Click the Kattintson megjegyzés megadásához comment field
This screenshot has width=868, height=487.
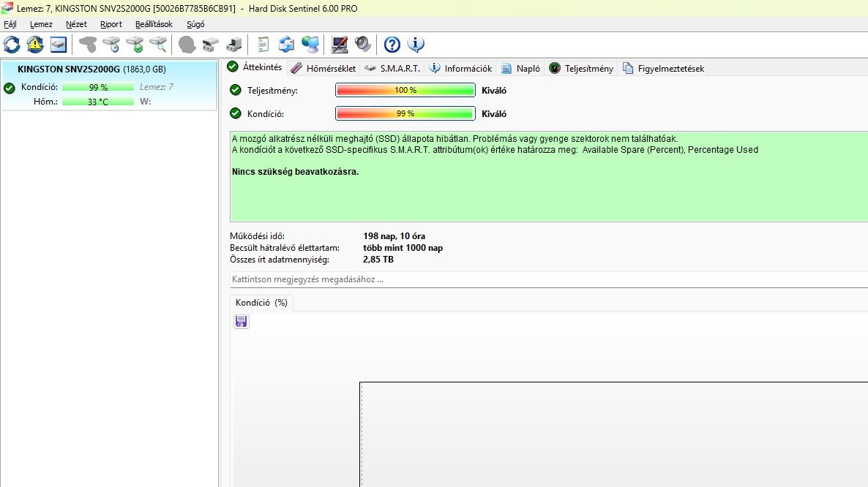(x=549, y=280)
